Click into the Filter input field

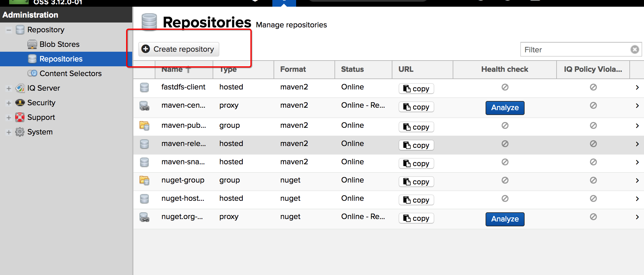click(574, 50)
